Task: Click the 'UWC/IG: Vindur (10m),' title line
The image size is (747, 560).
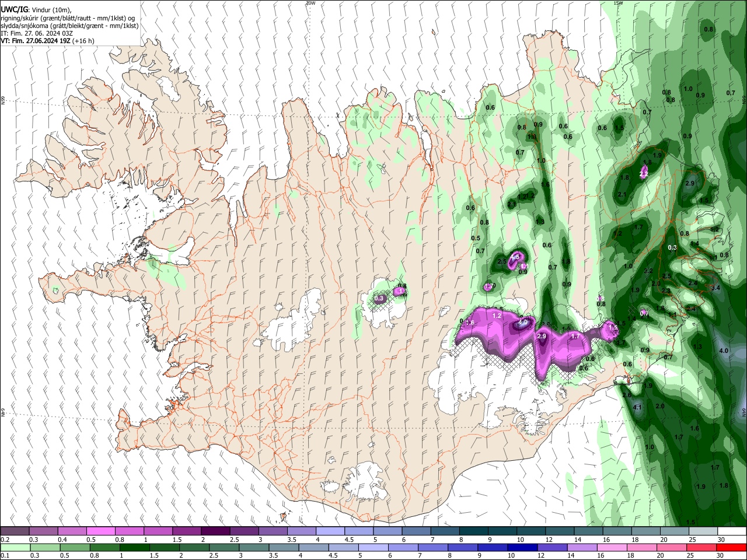Action: [36, 10]
